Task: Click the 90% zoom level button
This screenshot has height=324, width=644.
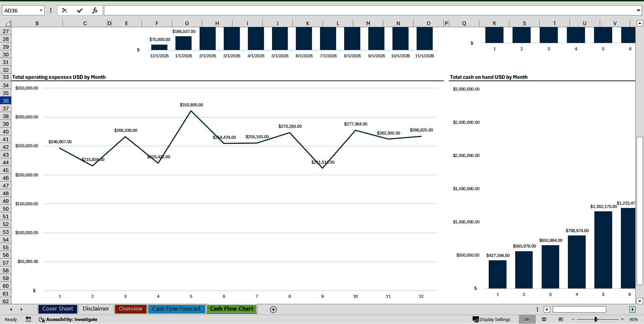Action: pyautogui.click(x=634, y=319)
